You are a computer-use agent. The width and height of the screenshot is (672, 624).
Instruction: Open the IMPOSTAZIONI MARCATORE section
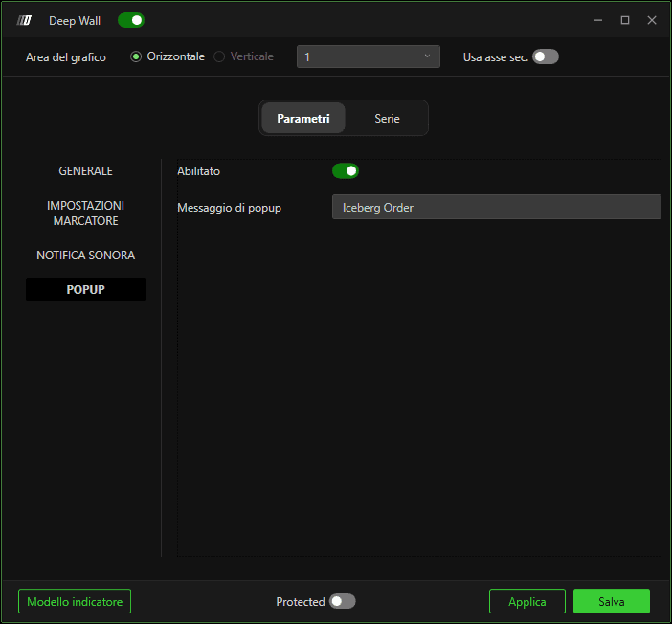pos(86,213)
